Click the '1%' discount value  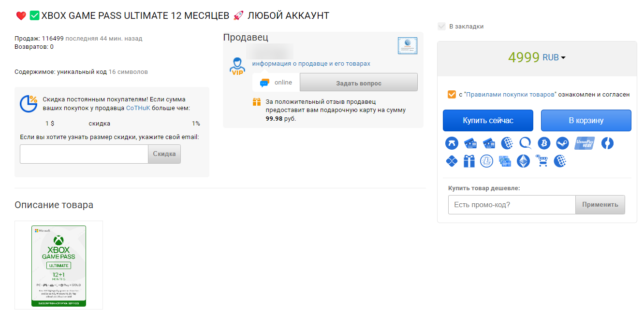click(196, 124)
